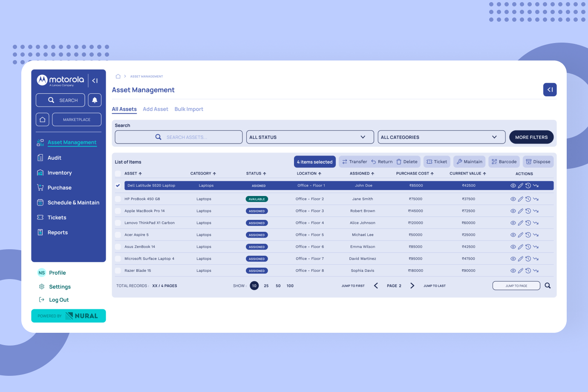Click Jump To First link
The width and height of the screenshot is (588, 392).
353,286
